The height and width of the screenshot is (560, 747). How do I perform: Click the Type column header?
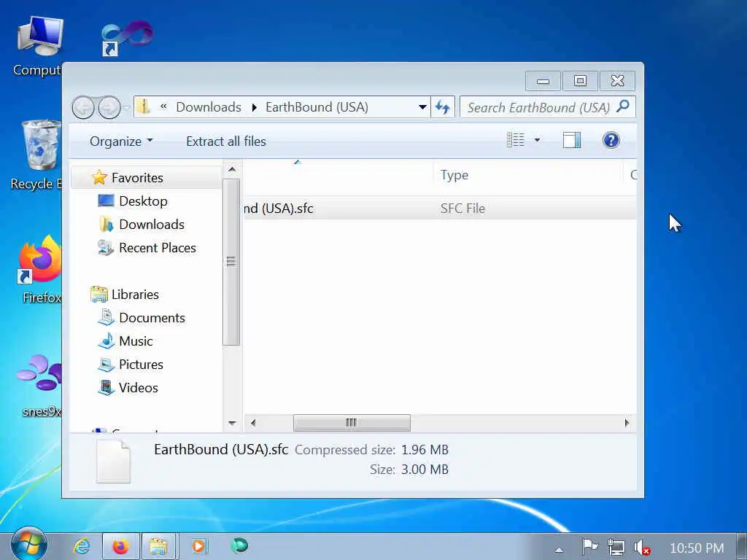(x=454, y=175)
